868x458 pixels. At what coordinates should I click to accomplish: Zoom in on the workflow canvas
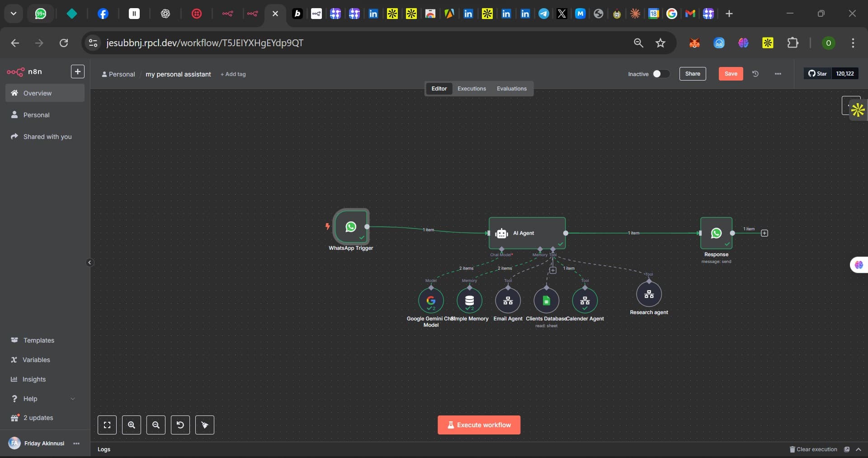point(132,425)
